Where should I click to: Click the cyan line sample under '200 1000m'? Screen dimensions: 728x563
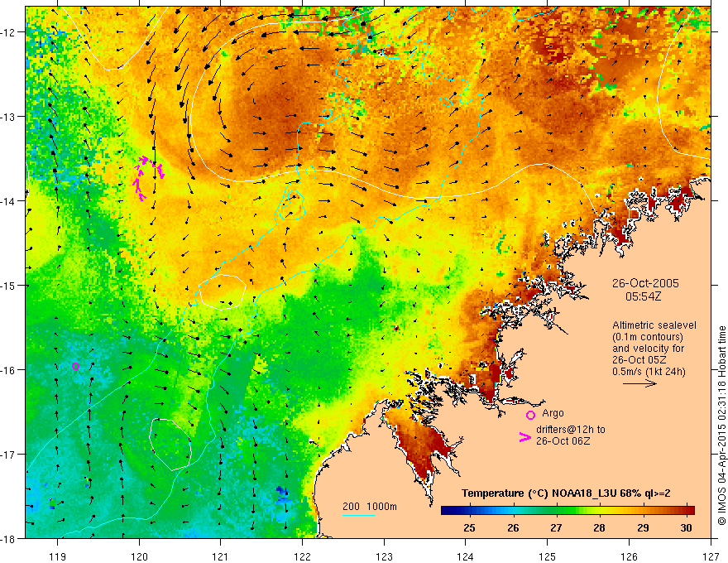(359, 515)
